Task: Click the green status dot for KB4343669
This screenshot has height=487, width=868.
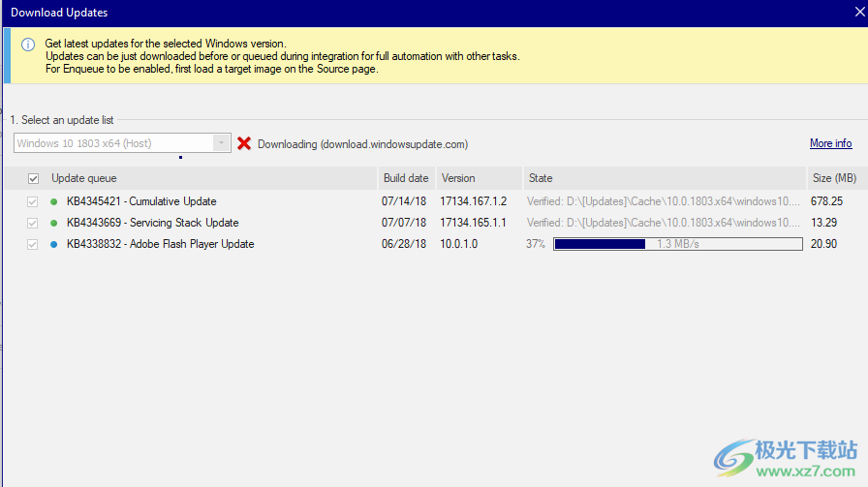Action: click(53, 223)
